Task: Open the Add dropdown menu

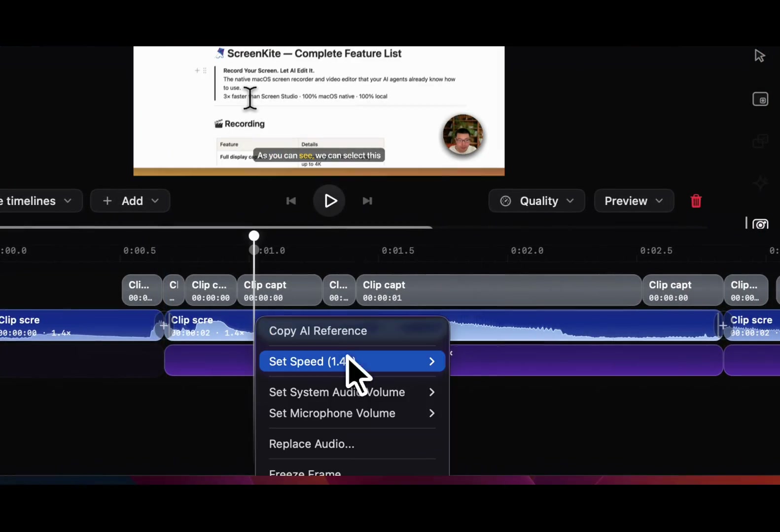Action: tap(130, 201)
